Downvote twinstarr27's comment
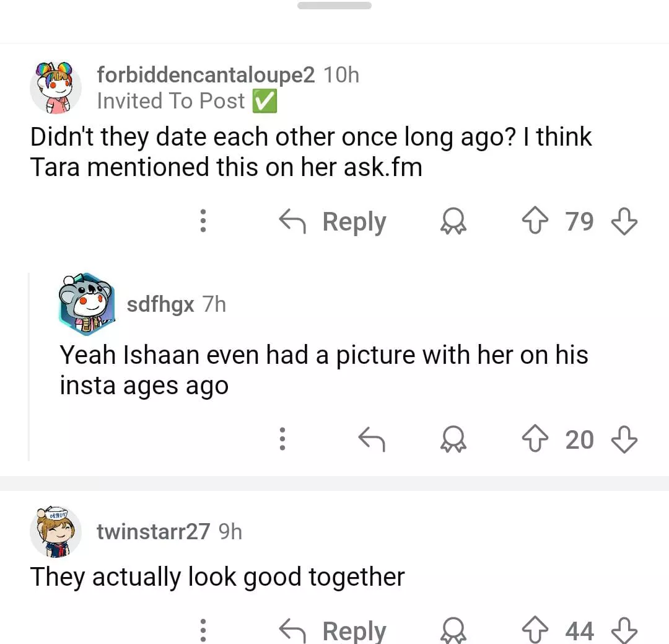Image resolution: width=669 pixels, height=644 pixels. pos(623,631)
